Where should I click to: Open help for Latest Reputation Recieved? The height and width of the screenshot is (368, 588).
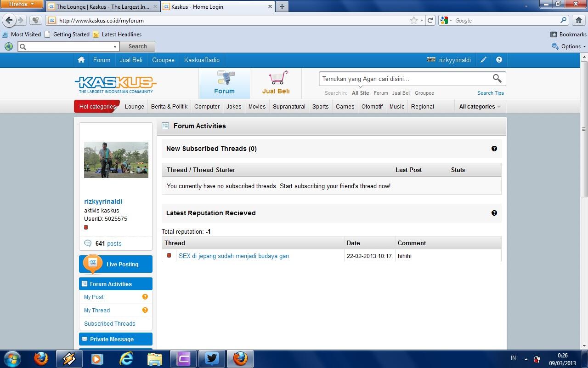[x=494, y=213]
